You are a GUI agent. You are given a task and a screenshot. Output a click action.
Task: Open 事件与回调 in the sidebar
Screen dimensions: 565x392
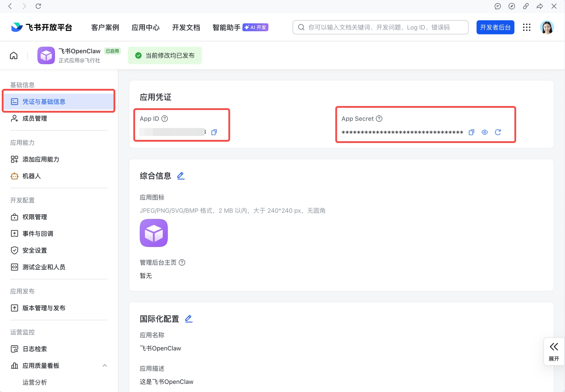[38, 233]
